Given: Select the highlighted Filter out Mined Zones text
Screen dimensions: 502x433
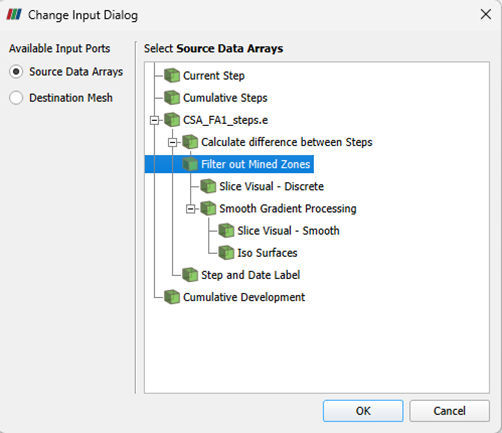Looking at the screenshot, I should click(256, 164).
